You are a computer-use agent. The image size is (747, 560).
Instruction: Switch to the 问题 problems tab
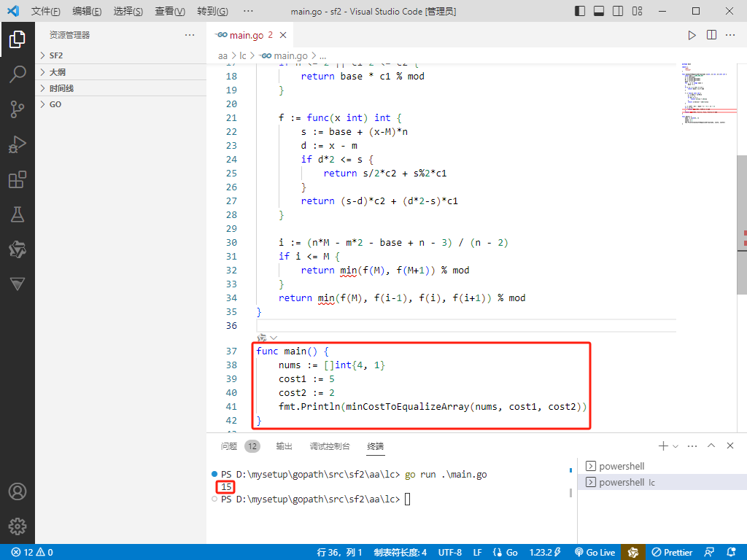(x=228, y=446)
